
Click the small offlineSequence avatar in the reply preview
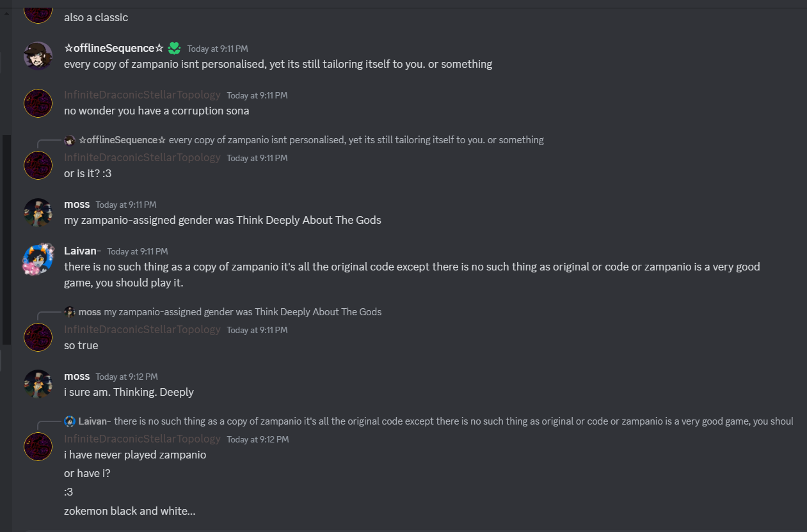tap(70, 140)
